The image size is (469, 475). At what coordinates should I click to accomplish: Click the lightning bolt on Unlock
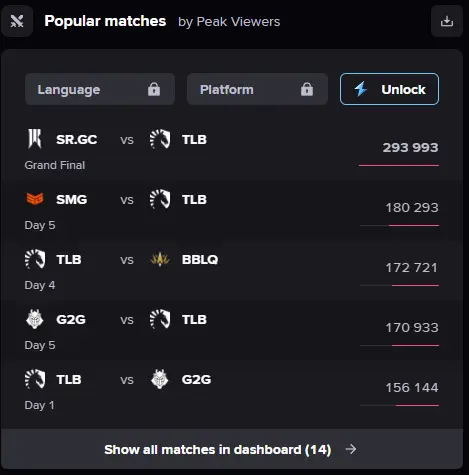361,89
